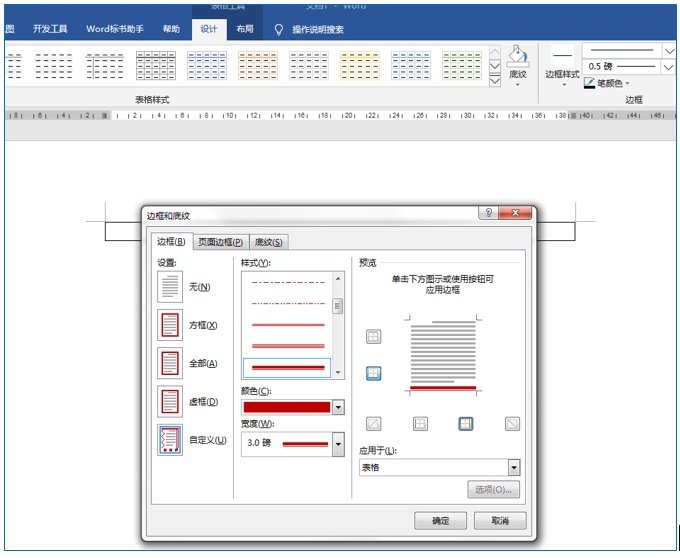680x558 pixels.
Task: Switch to the Shading (底纹) dialog tab
Action: [269, 242]
